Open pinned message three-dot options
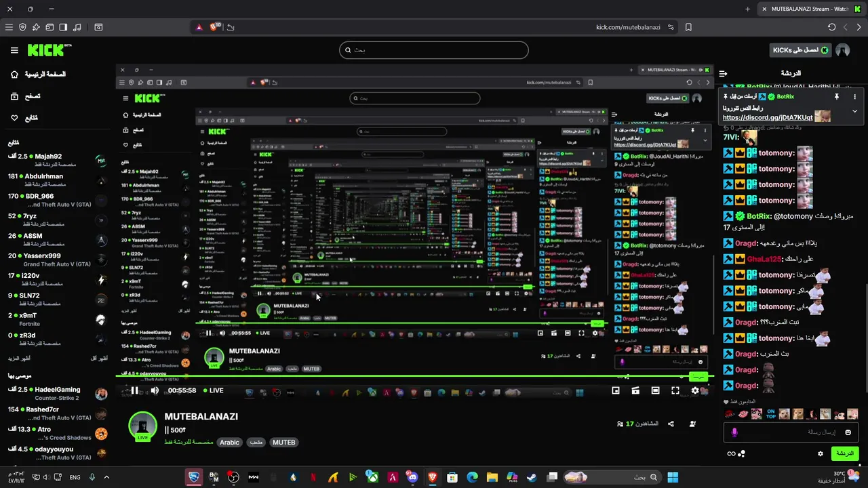Viewport: 868px width, 488px height. click(855, 97)
